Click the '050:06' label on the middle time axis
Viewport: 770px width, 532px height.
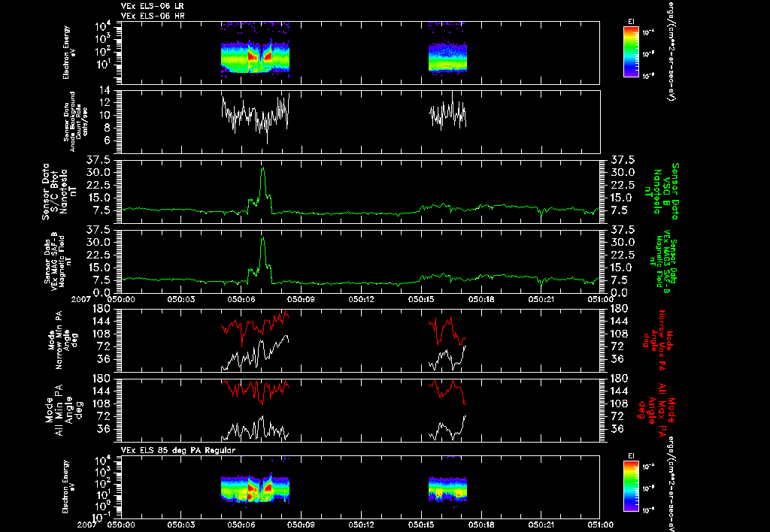click(x=241, y=299)
